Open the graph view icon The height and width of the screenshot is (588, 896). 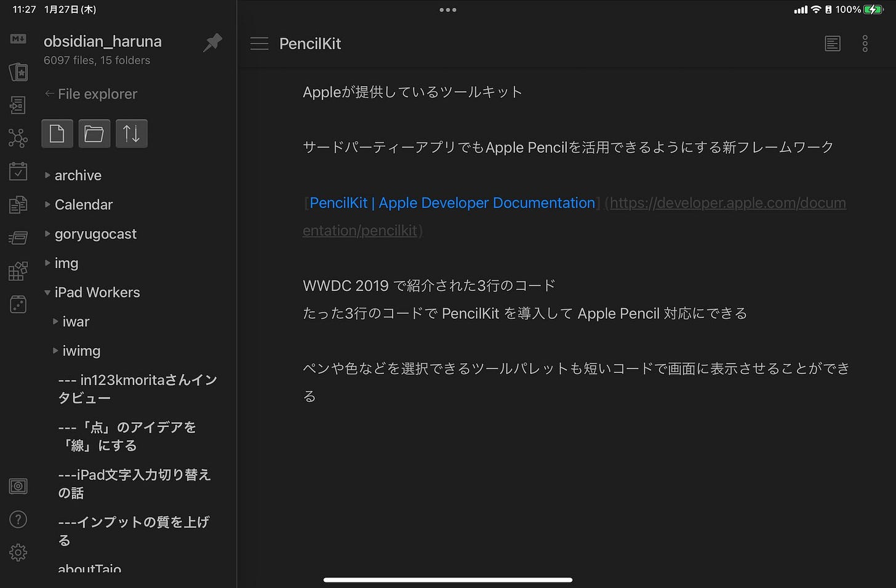click(x=18, y=138)
